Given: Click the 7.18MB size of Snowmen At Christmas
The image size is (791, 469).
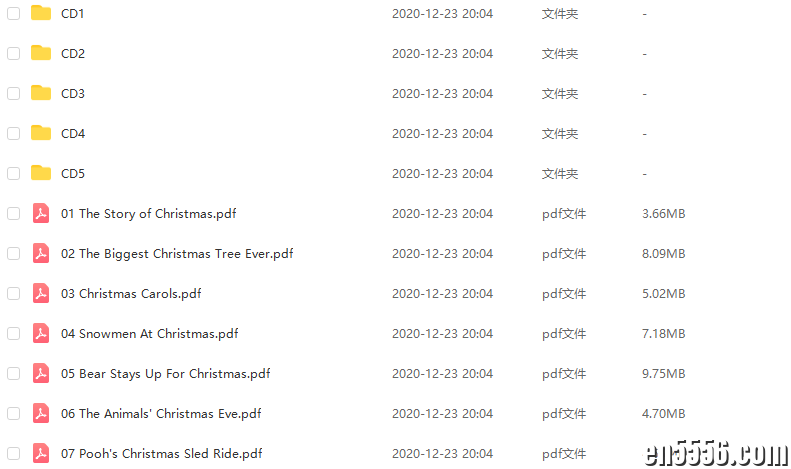Looking at the screenshot, I should (x=663, y=333).
